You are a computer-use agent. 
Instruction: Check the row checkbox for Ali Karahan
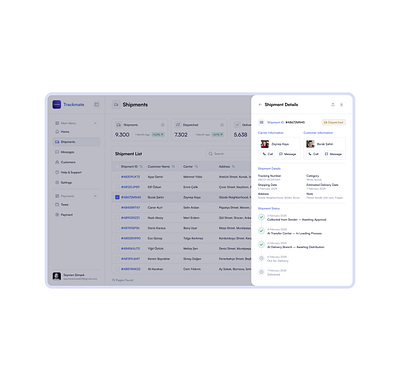[117, 269]
